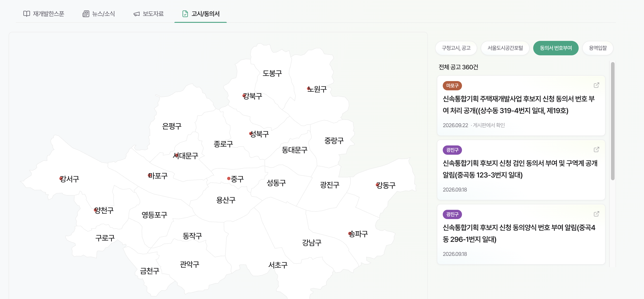Select 은평구 on the map
Image resolution: width=644 pixels, height=299 pixels.
click(x=172, y=126)
